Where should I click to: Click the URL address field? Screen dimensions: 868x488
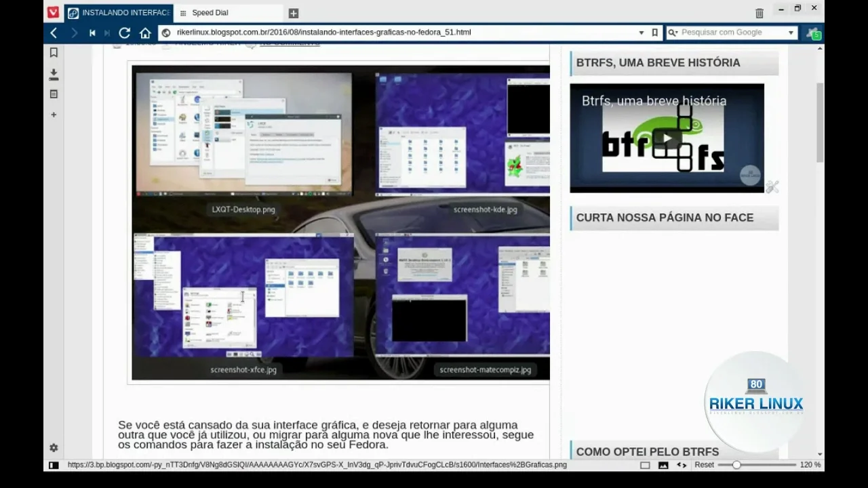tap(404, 33)
